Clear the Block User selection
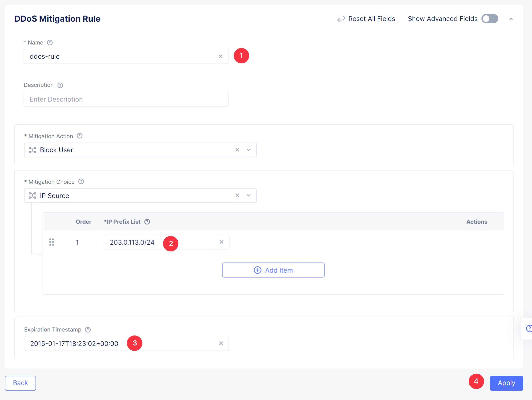The height and width of the screenshot is (400, 532). tap(237, 150)
